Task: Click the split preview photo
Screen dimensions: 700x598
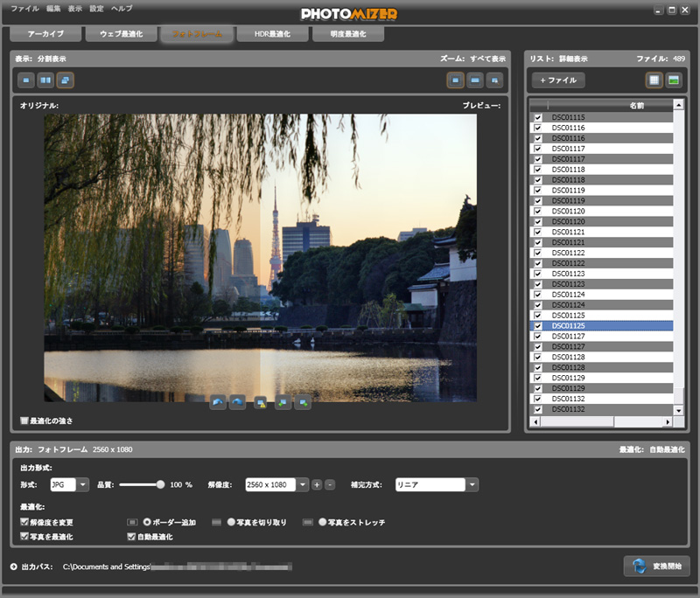Action: point(260,258)
